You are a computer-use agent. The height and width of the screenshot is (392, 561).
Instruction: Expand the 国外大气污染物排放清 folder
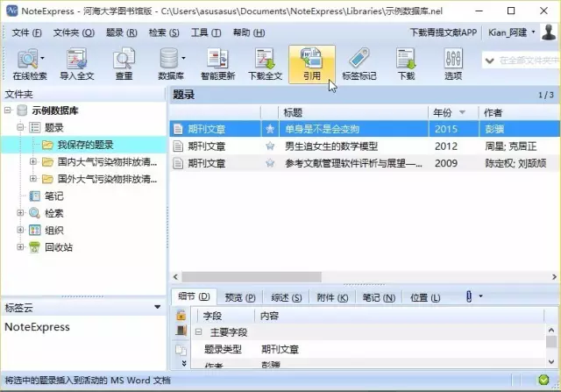coord(33,178)
